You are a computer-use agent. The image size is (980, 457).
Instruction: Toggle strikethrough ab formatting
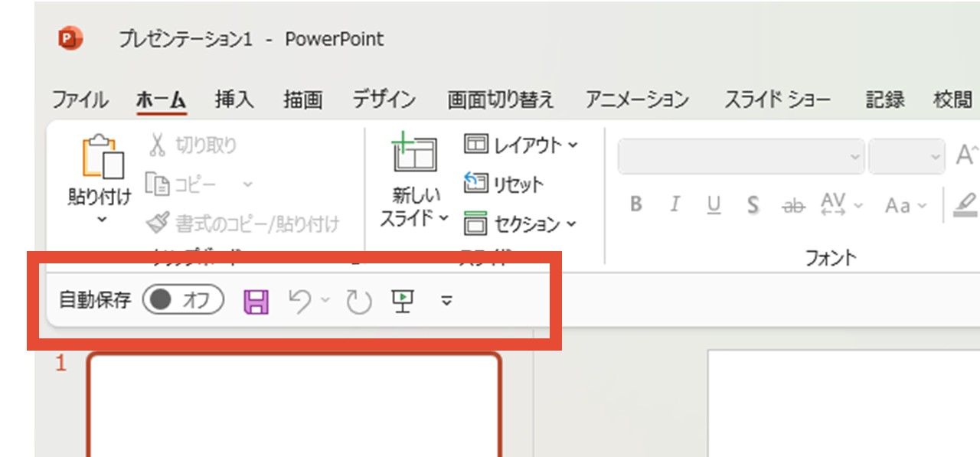793,205
